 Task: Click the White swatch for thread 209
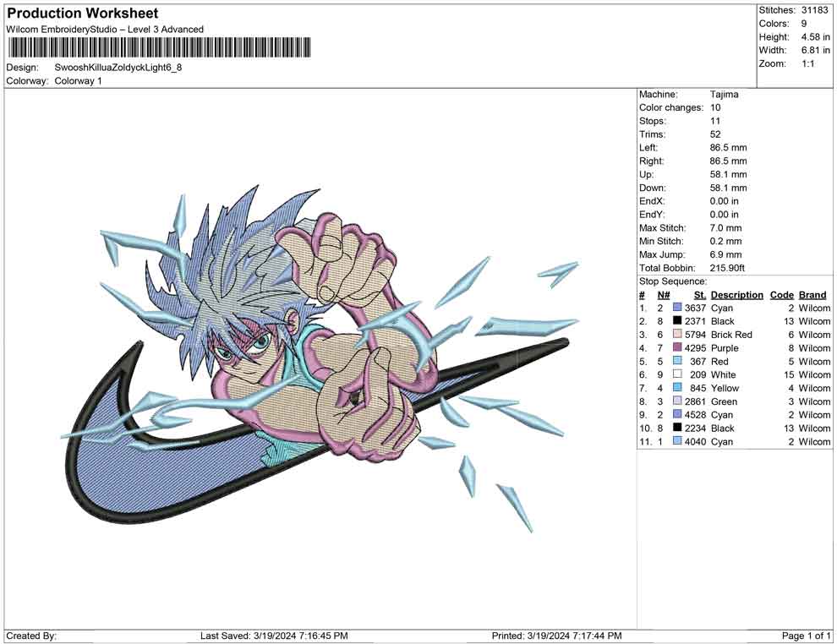click(677, 374)
